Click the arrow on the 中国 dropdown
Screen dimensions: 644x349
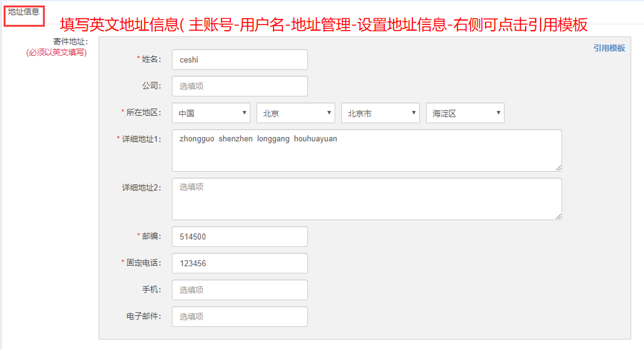(x=244, y=113)
